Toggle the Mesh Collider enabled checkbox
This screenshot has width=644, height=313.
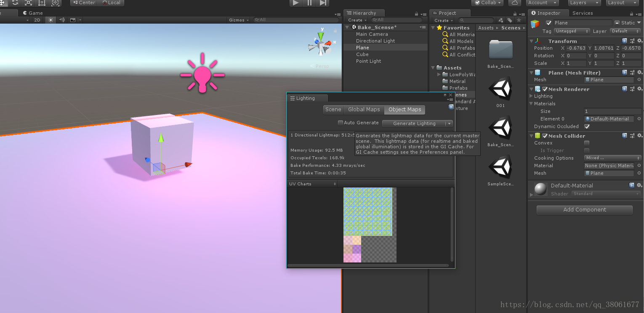coord(545,136)
